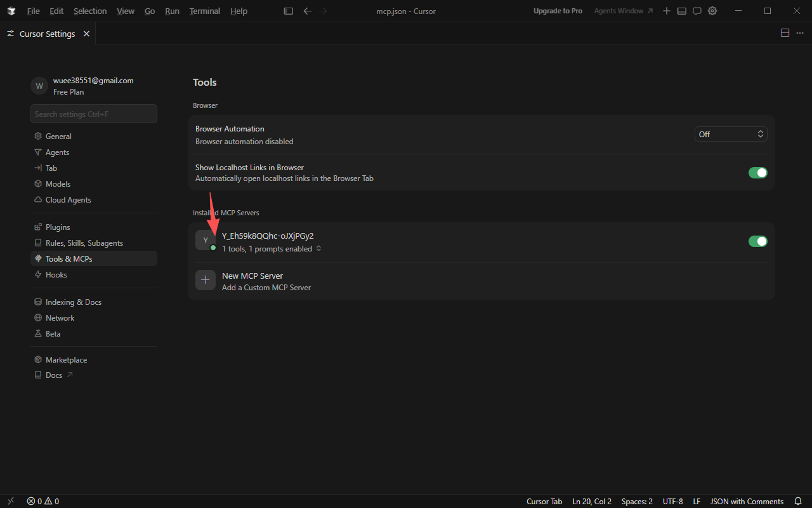Go forward using the right arrow
Screen dimensions: 812x508
point(324,11)
